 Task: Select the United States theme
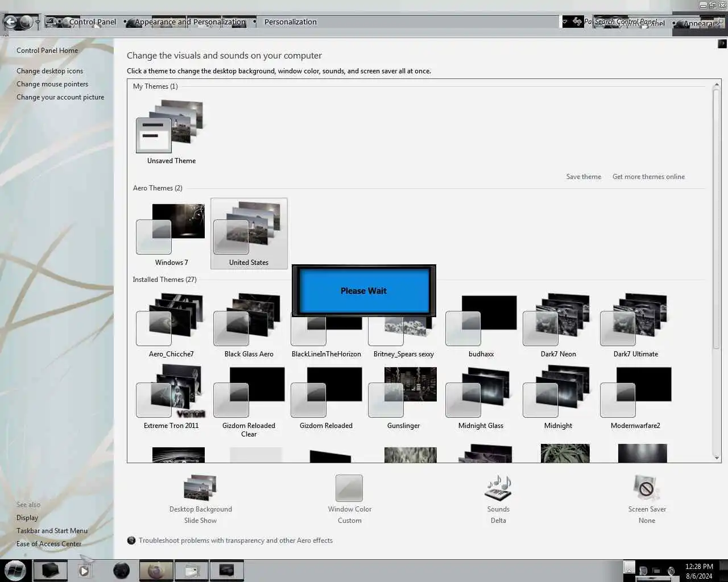[x=249, y=234]
